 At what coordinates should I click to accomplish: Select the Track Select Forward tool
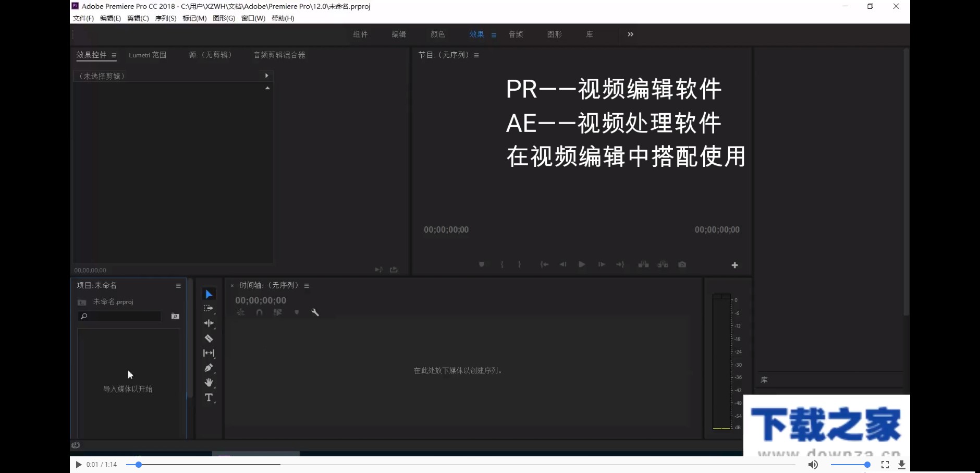[x=209, y=308]
